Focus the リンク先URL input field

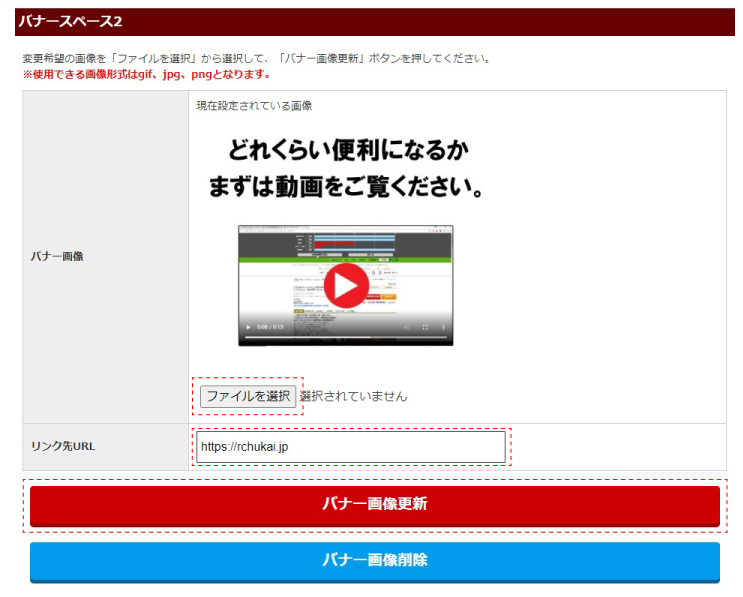pos(350,447)
